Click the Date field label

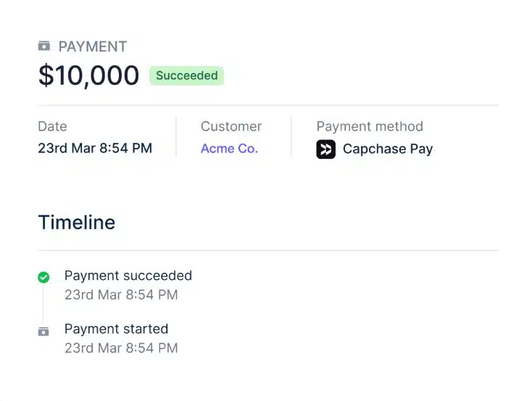pyautogui.click(x=52, y=126)
